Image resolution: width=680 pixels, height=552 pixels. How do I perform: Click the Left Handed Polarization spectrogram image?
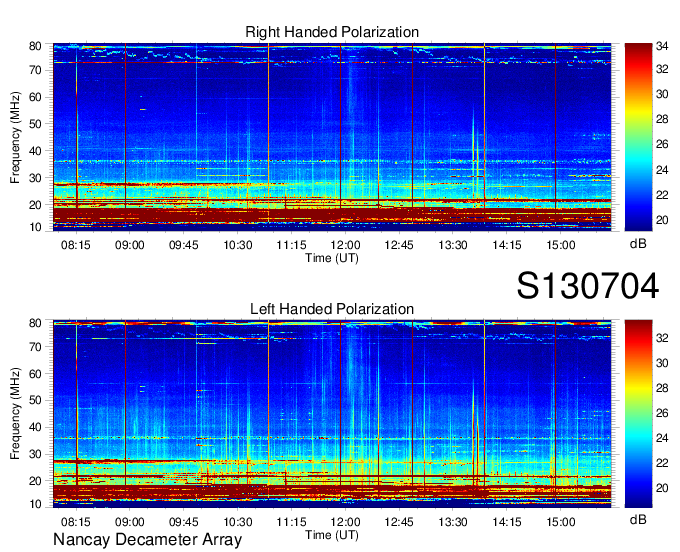[x=332, y=414]
